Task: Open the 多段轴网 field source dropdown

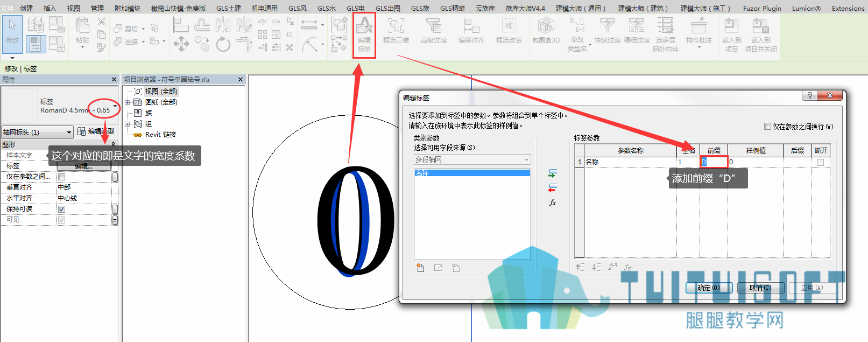Action: [472, 159]
